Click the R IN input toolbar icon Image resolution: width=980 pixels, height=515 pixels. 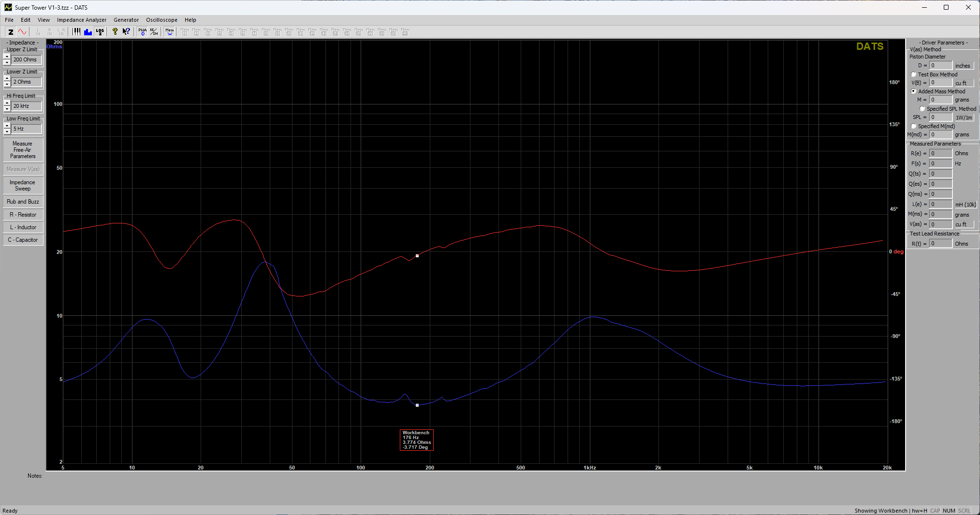pyautogui.click(x=49, y=32)
